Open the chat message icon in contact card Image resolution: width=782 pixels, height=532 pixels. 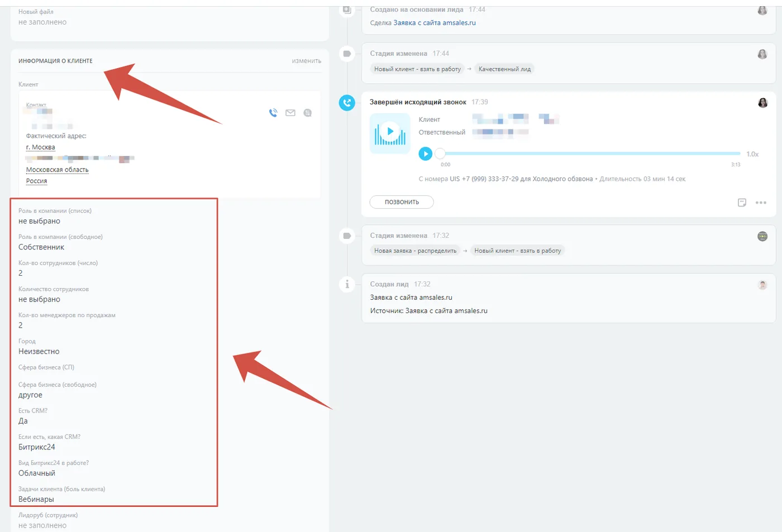(307, 113)
